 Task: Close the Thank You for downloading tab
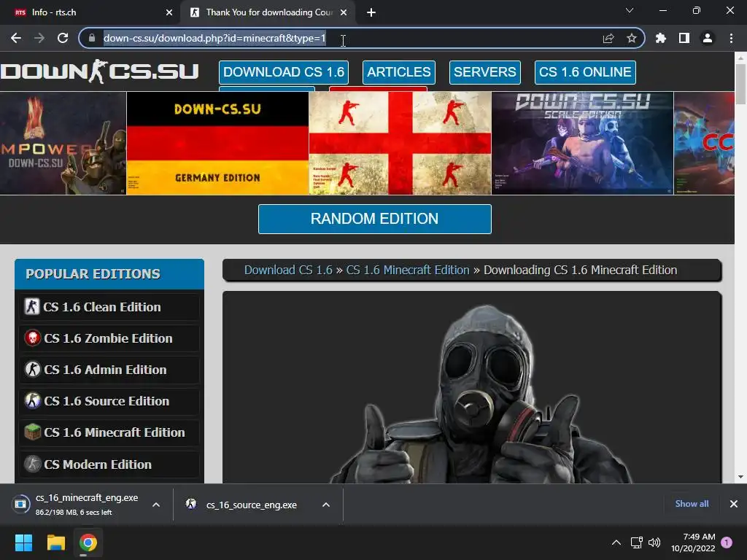(344, 12)
